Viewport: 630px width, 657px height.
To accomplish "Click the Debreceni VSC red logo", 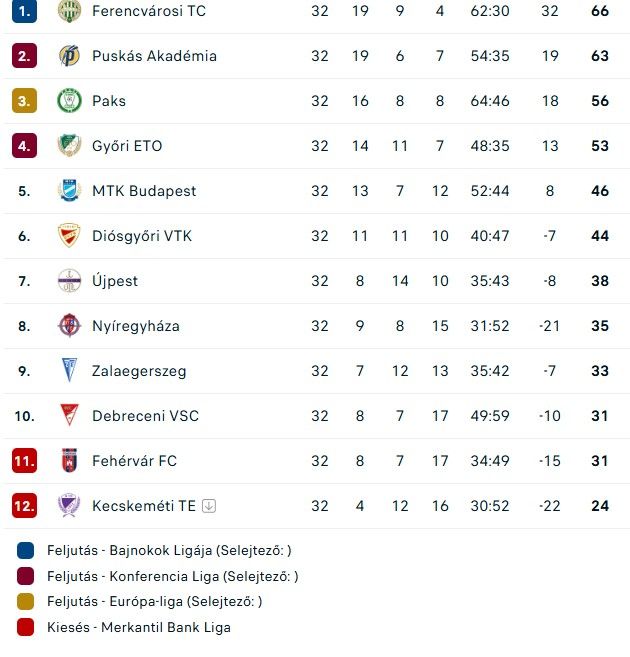I will click(69, 415).
